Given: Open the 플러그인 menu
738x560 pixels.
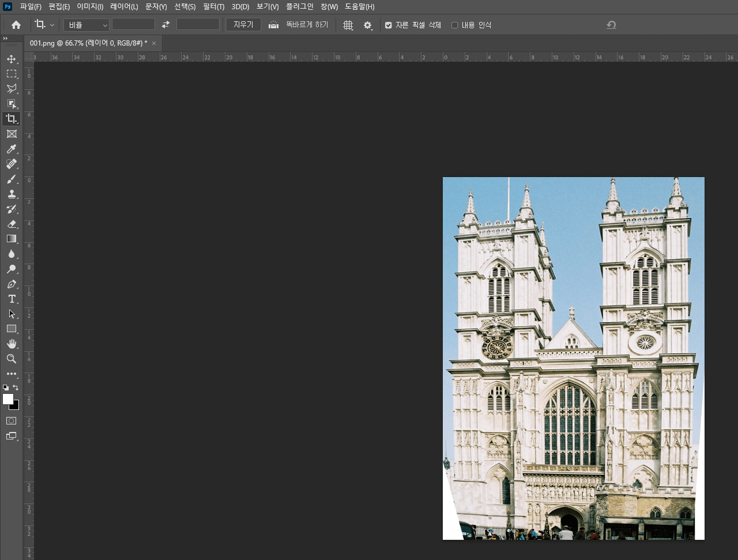Looking at the screenshot, I should (300, 7).
